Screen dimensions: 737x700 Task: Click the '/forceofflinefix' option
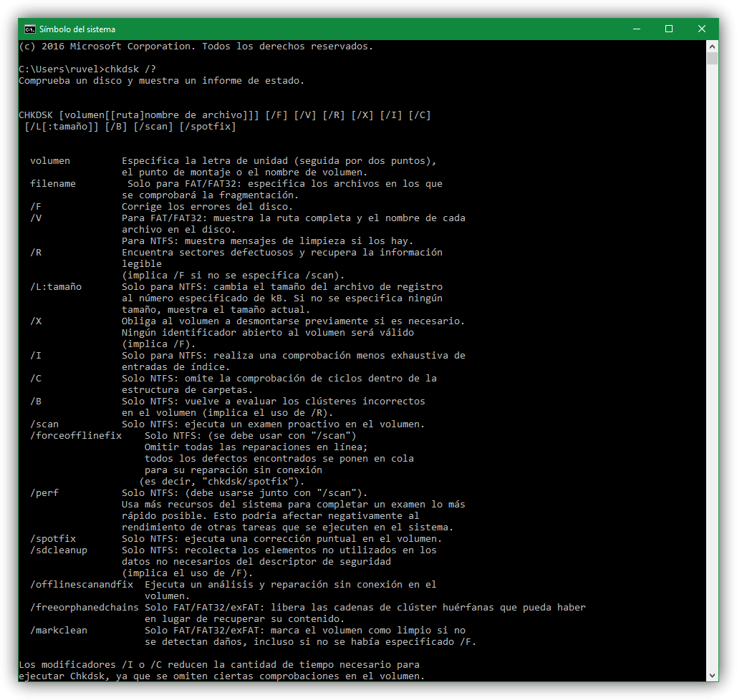pyautogui.click(x=76, y=435)
